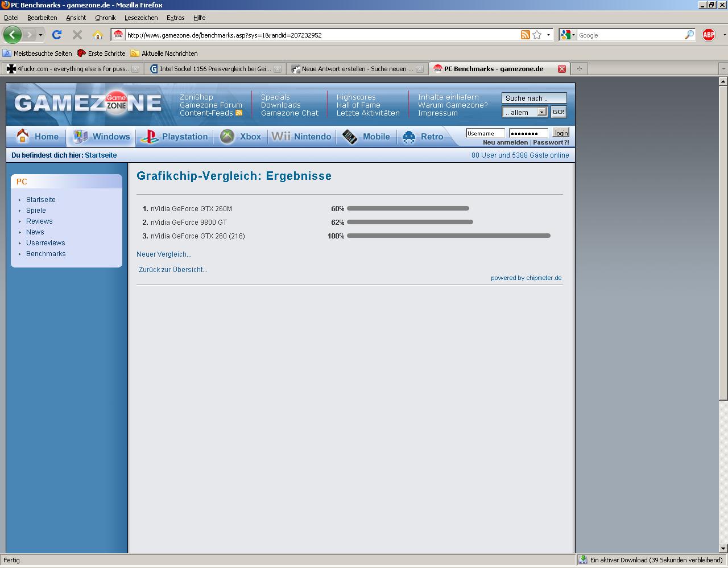This screenshot has width=728, height=568.
Task: Click the home icon in toolbar
Action: click(x=98, y=35)
